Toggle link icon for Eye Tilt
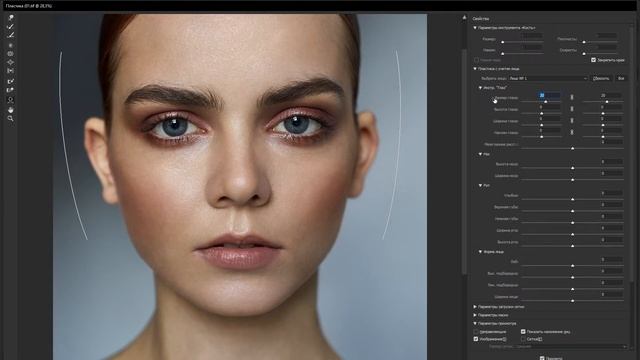The image size is (640, 360). coord(571,132)
